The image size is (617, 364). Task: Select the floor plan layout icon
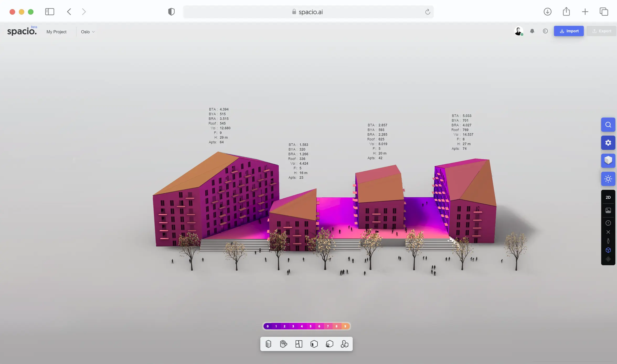pos(299,344)
